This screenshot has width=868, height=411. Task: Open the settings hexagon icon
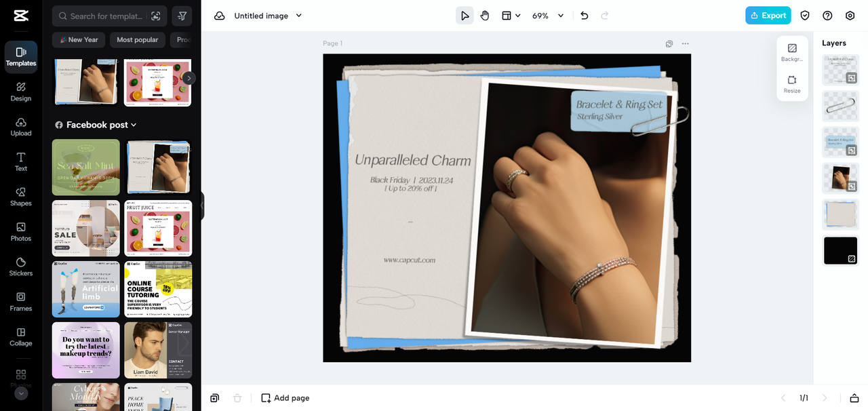850,16
